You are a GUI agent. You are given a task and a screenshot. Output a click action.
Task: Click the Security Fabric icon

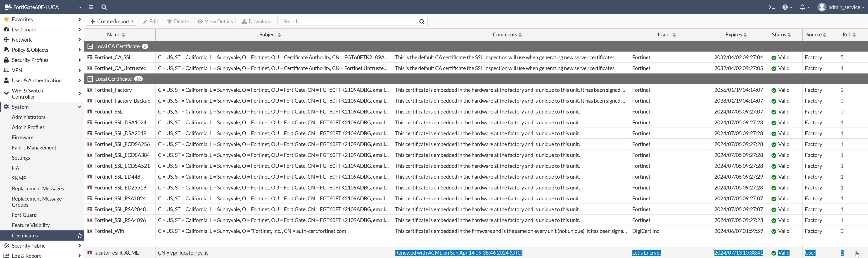point(6,246)
